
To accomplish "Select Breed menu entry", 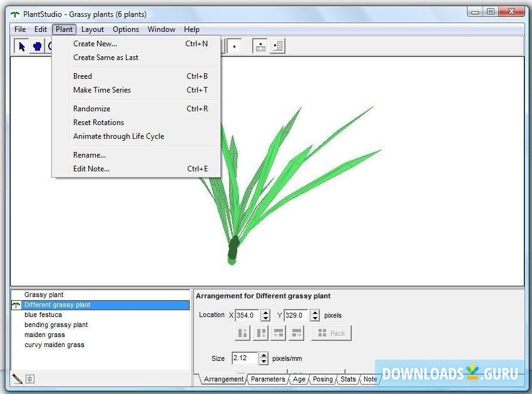I will coord(136,76).
